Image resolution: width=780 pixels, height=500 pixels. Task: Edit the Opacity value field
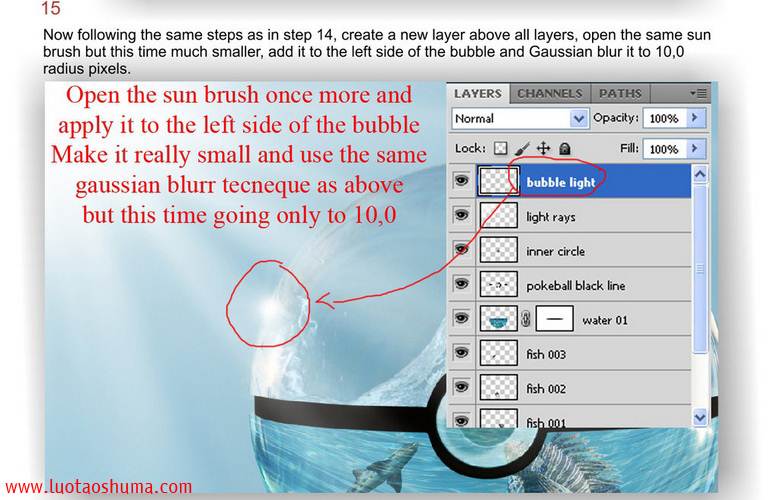point(664,118)
